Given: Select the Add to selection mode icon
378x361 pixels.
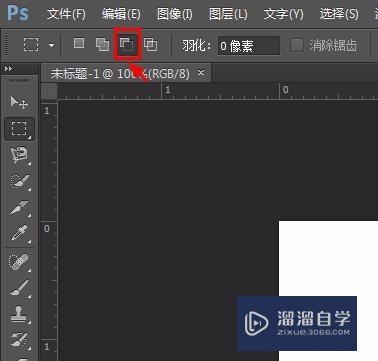Looking at the screenshot, I should click(102, 44).
